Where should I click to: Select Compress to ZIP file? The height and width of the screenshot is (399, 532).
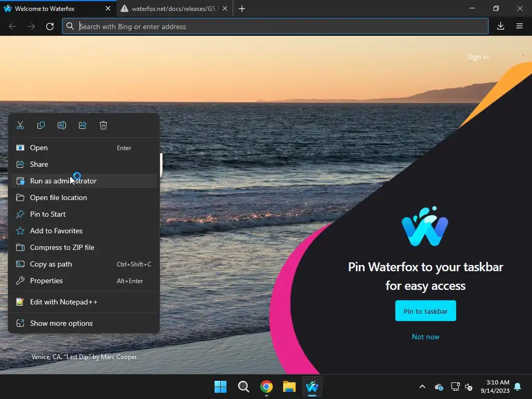coord(84,247)
